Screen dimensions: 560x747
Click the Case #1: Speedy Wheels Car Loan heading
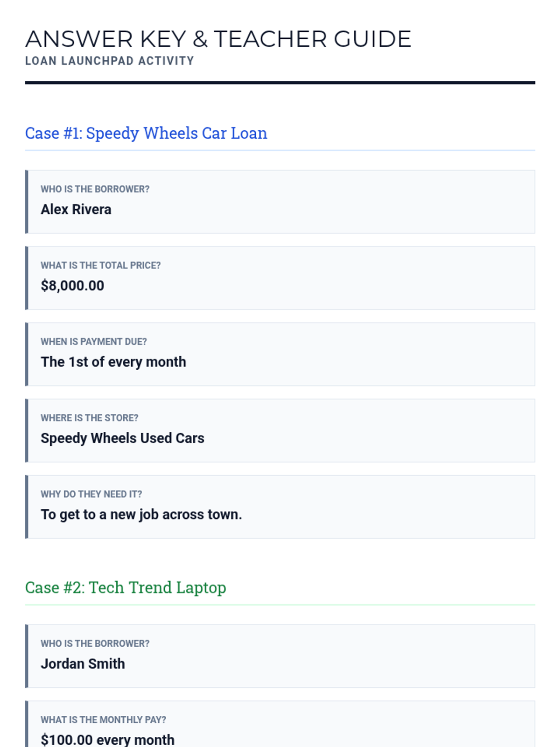tap(146, 133)
